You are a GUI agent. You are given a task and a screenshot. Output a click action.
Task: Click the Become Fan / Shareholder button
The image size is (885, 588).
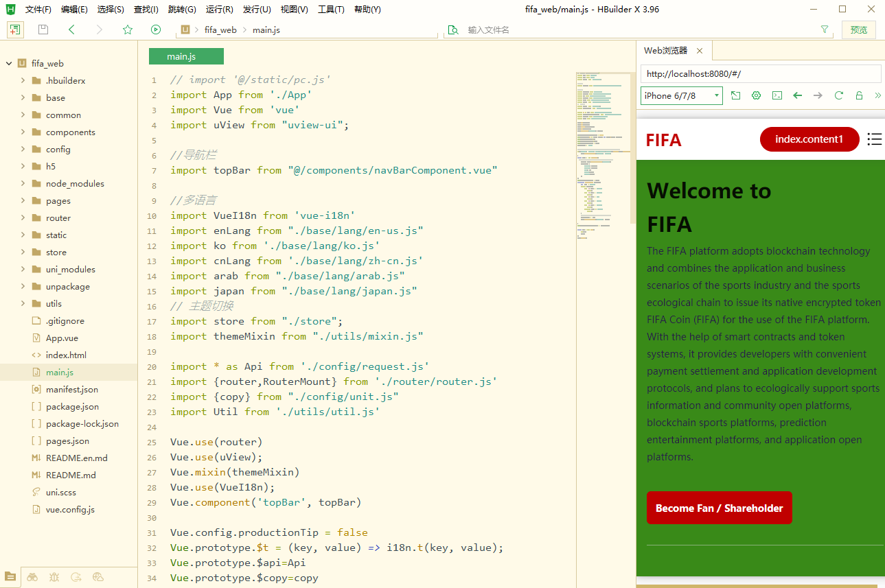coord(720,508)
